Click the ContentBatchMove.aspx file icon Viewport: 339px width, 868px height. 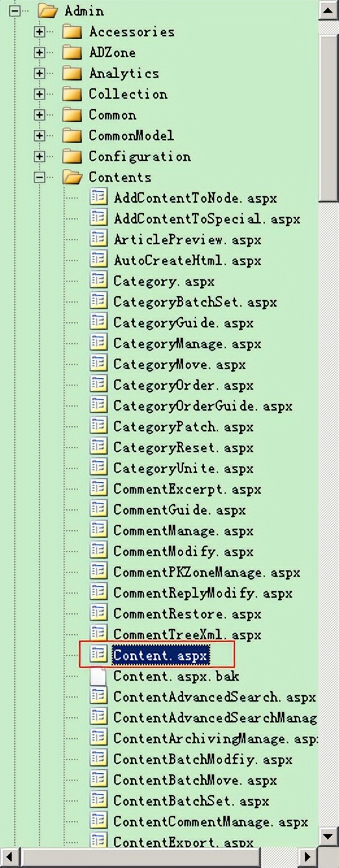98,779
